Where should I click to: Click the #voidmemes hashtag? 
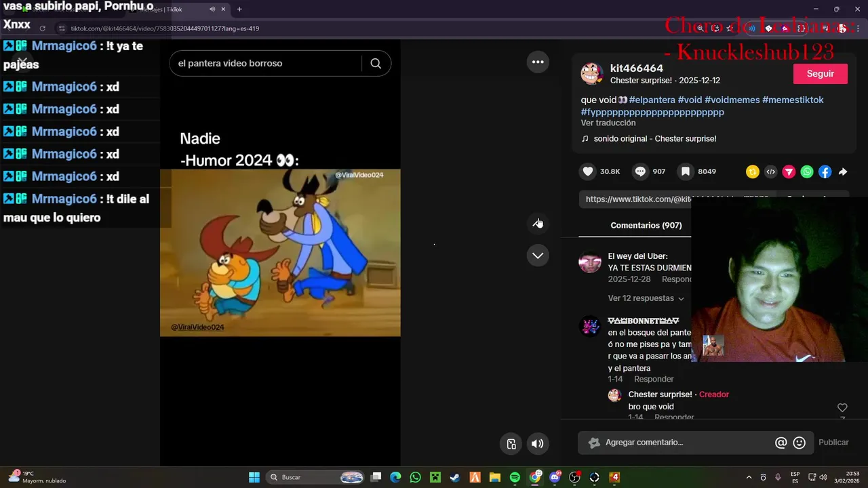point(732,100)
